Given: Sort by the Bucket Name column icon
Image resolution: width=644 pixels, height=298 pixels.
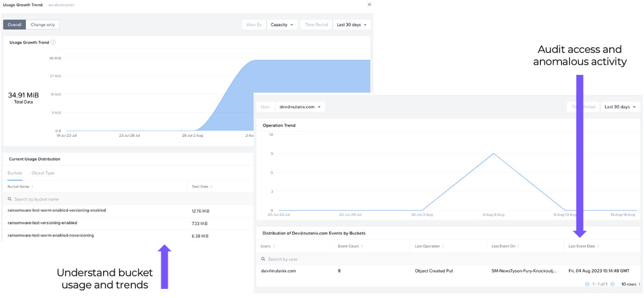Looking at the screenshot, I should click(x=33, y=187).
